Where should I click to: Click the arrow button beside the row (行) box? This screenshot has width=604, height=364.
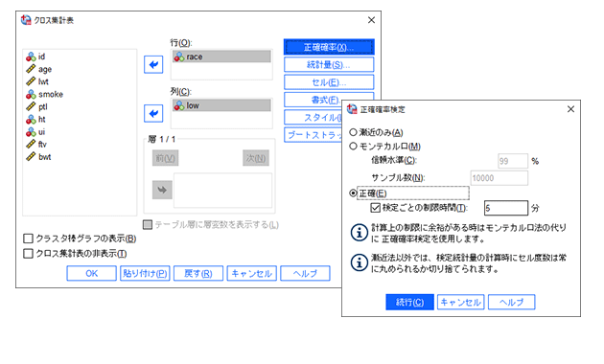pyautogui.click(x=153, y=64)
